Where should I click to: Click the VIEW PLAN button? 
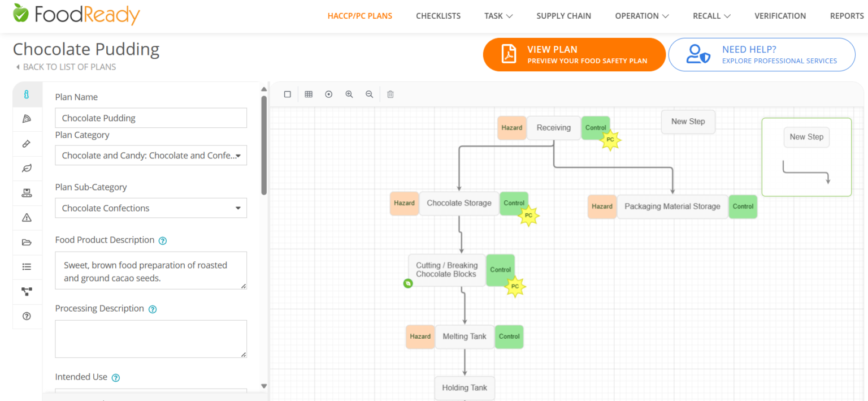(574, 55)
